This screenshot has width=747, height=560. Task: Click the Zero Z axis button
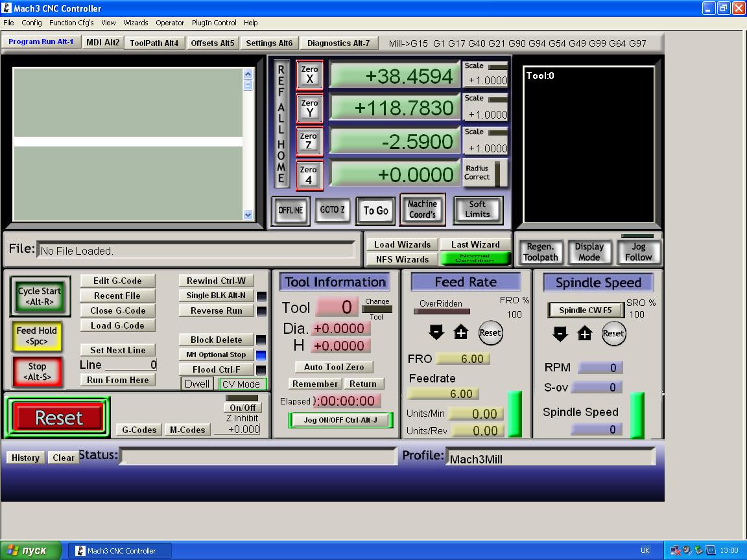tap(309, 141)
